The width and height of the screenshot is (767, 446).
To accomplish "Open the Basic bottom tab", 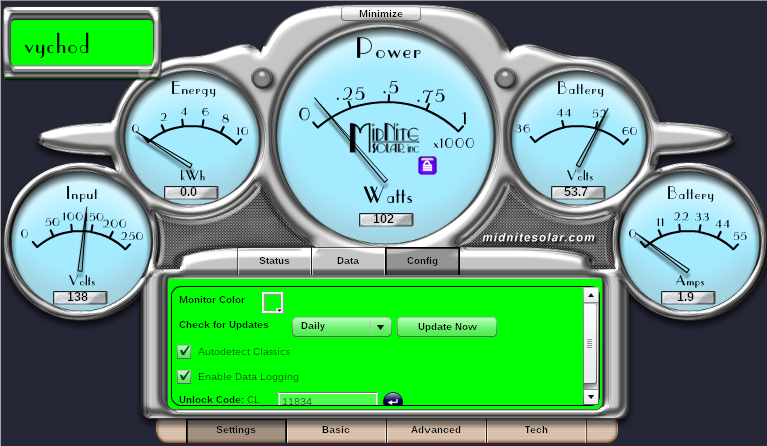I will (336, 430).
